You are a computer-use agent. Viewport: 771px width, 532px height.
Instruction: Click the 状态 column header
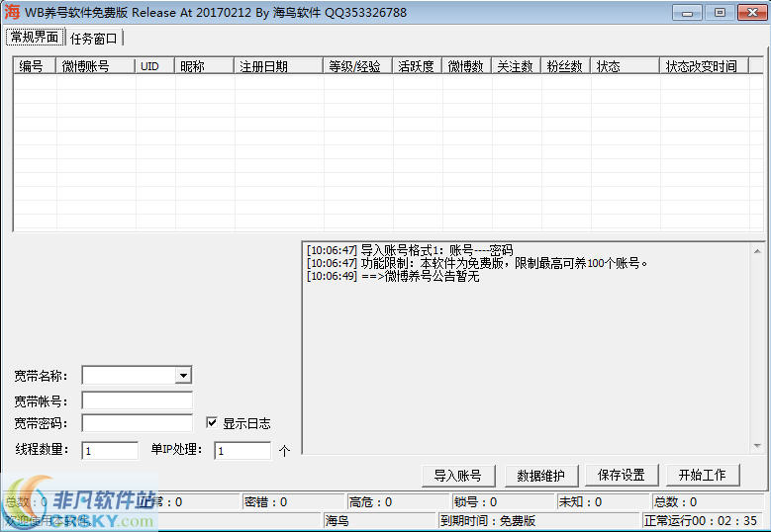(x=625, y=66)
